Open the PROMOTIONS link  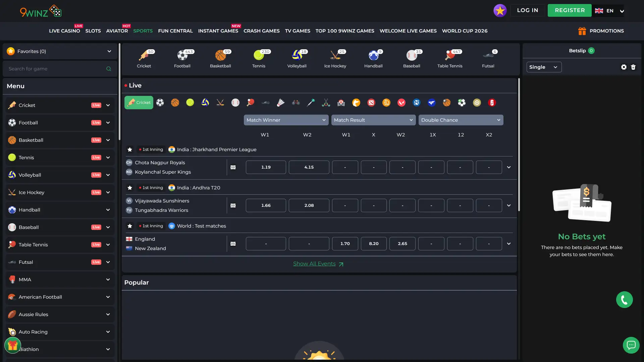click(x=601, y=31)
